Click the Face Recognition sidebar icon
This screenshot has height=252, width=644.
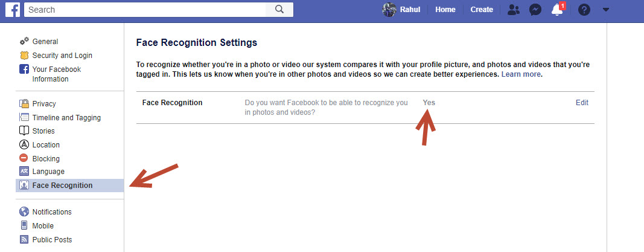24,186
